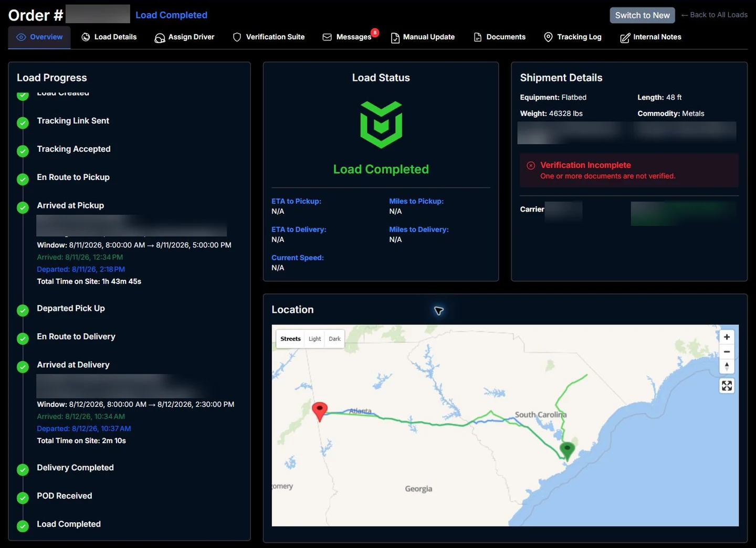Image resolution: width=756 pixels, height=548 pixels.
Task: Click the POD Received checkmark
Action: tap(23, 498)
